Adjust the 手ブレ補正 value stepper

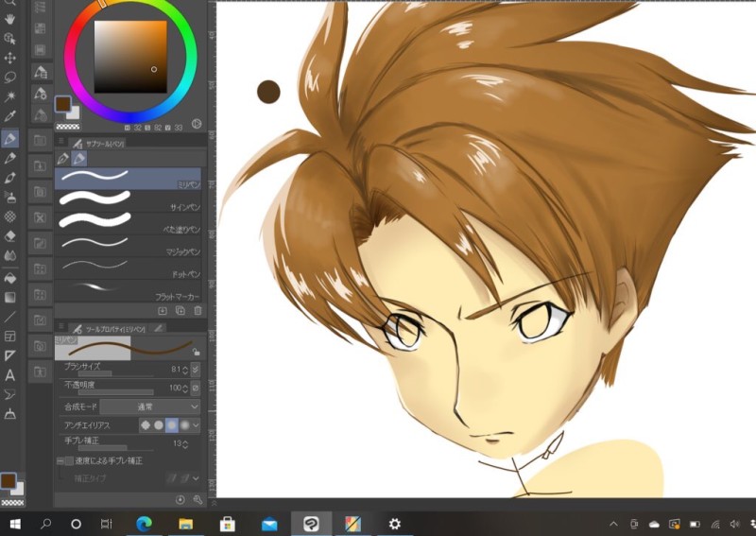[185, 444]
